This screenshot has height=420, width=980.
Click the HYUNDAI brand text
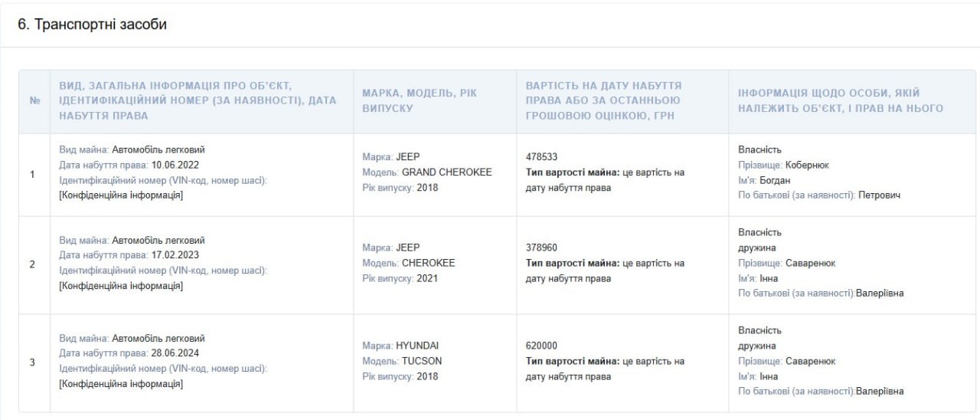(417, 346)
